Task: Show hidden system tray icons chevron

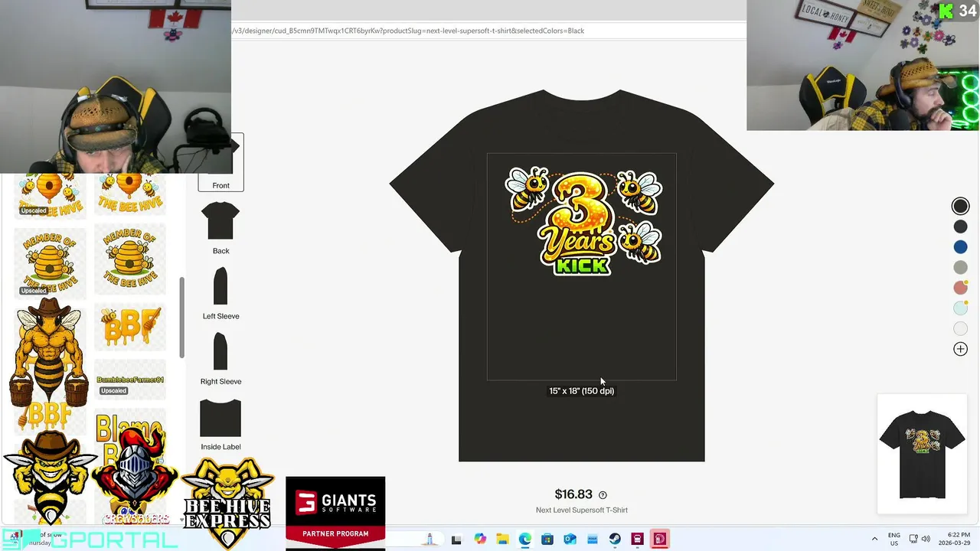Action: pos(874,540)
